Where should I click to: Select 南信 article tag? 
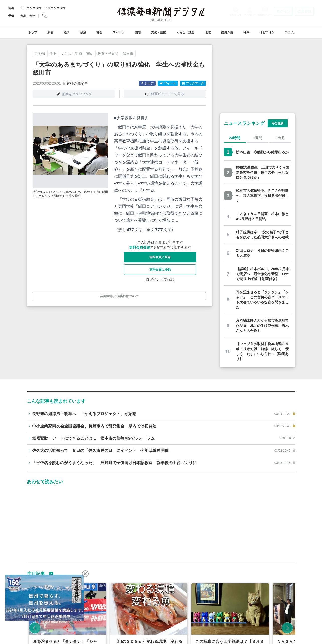coord(90,54)
